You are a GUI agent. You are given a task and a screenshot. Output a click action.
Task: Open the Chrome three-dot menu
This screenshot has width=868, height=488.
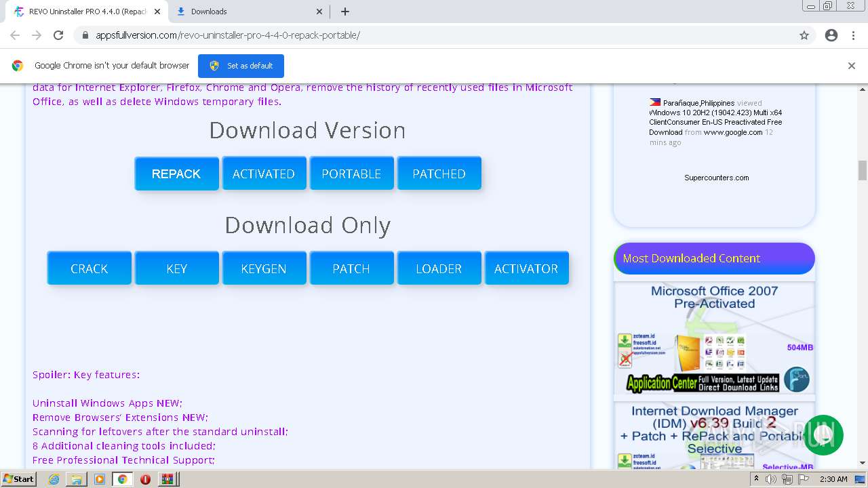854,35
